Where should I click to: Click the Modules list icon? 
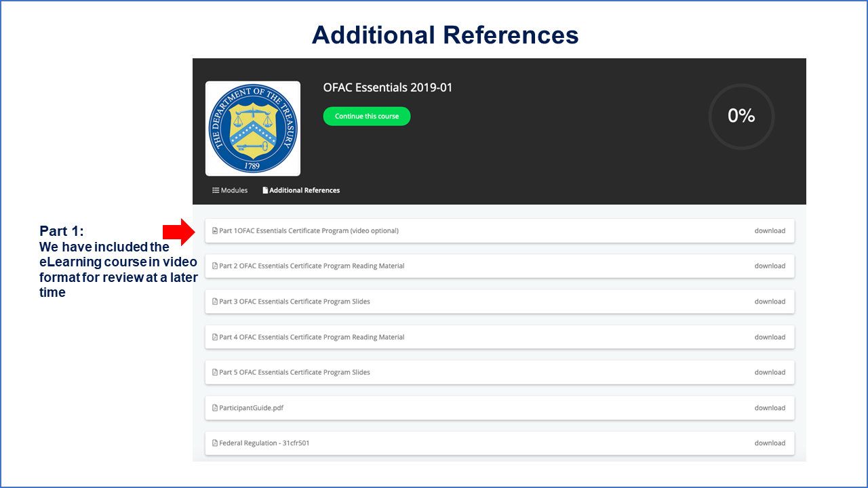tap(216, 190)
